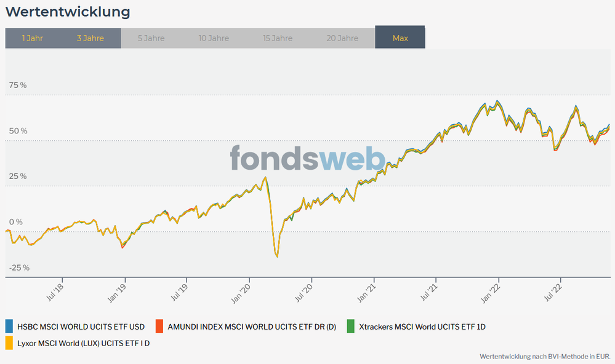This screenshot has width=615, height=364.
Task: Click the 75 % y-axis label
Action: pos(17,85)
